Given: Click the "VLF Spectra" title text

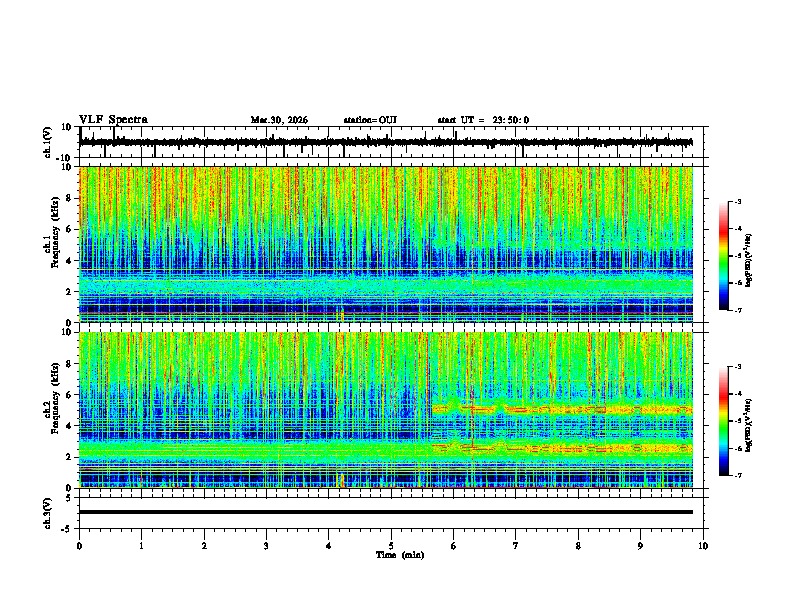Looking at the screenshot, I should 113,120.
